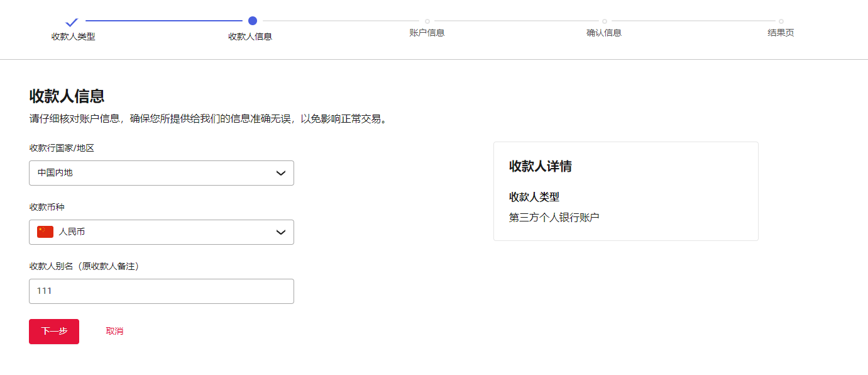Viewport: 868px width, 375px height.
Task: Focus the 收款人别名 input containing 111
Action: [x=161, y=291]
